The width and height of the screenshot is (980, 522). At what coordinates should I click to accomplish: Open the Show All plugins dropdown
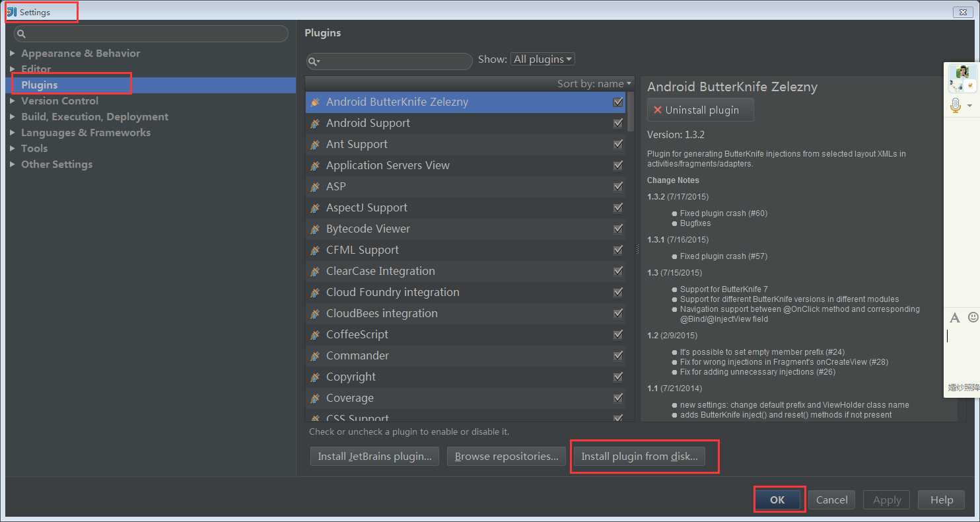pyautogui.click(x=543, y=59)
